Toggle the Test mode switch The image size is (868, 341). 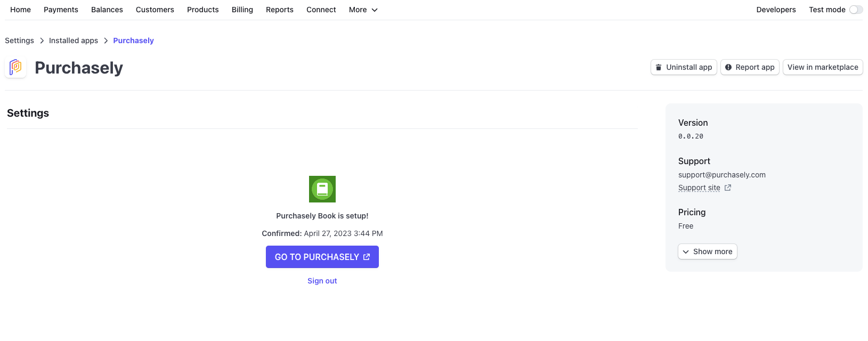click(x=856, y=10)
